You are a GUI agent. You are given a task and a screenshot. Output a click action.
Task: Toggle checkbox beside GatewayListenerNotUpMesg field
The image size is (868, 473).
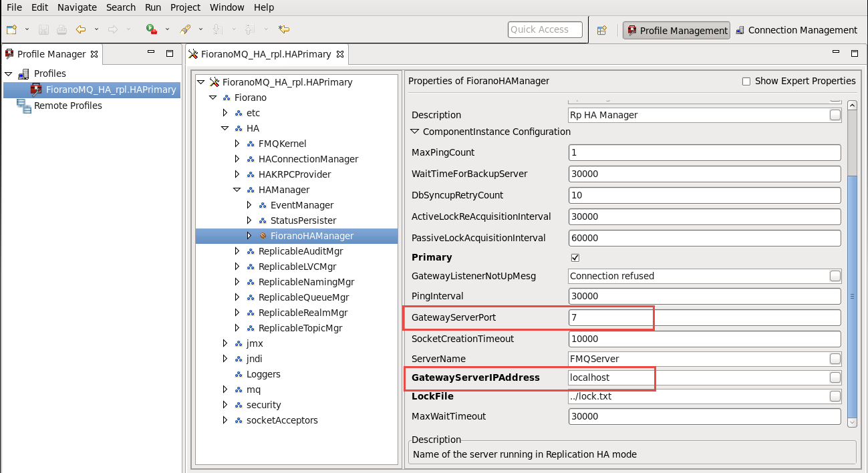(x=835, y=276)
